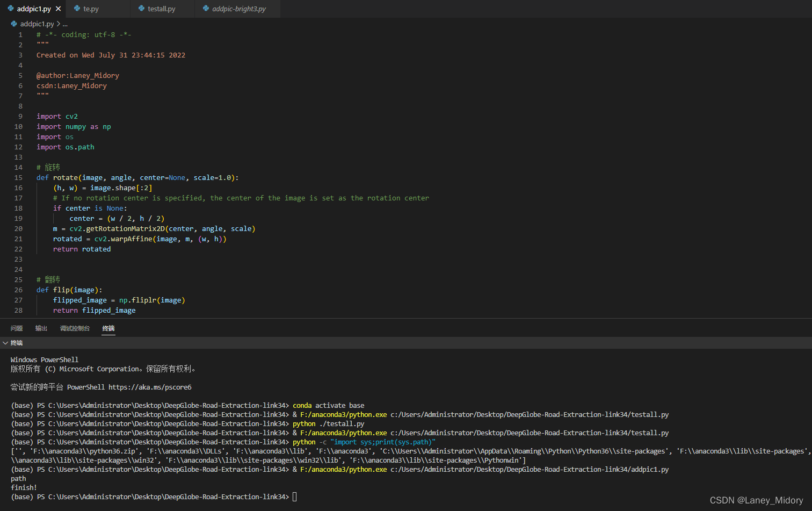Click the Python icon on addpic1.py tab

click(x=11, y=9)
